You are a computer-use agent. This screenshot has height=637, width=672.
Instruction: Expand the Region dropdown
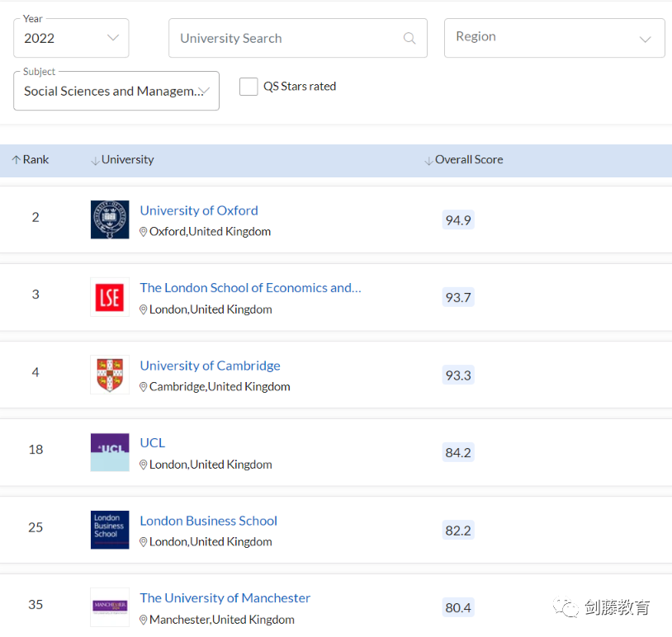pos(554,38)
